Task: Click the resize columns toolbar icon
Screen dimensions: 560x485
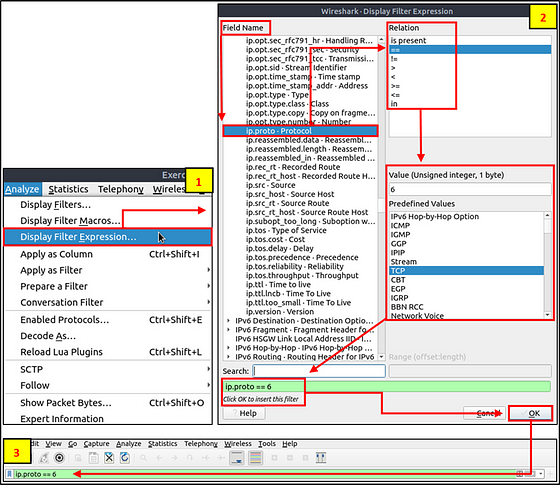Action: tap(321, 458)
